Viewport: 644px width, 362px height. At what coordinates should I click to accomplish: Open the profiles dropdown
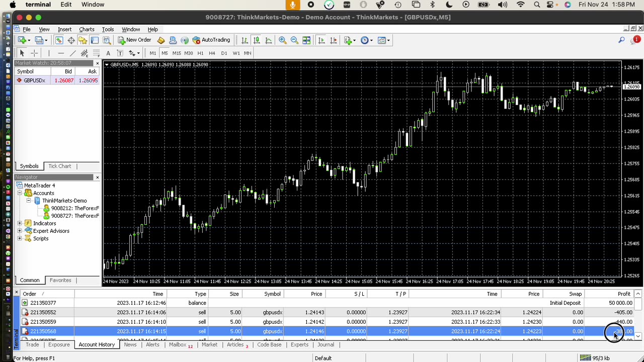[46, 40]
